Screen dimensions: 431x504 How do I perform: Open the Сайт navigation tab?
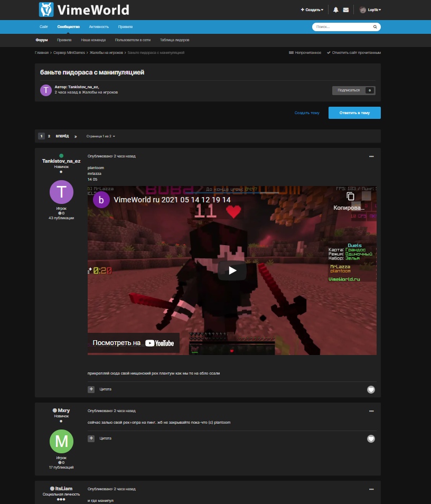[44, 26]
